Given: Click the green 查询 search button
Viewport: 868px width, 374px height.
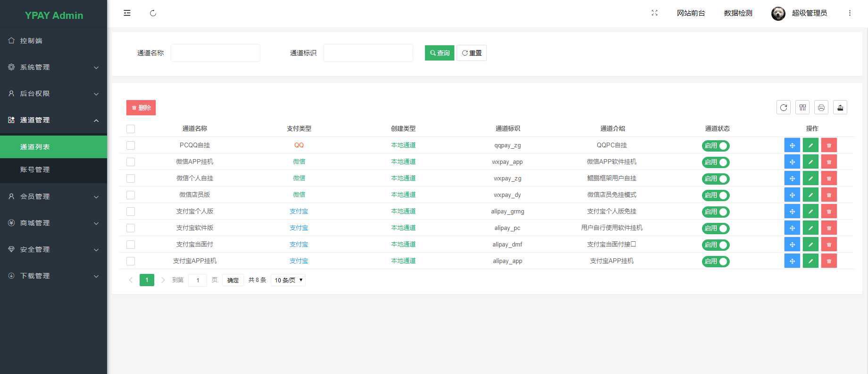Looking at the screenshot, I should coord(439,53).
